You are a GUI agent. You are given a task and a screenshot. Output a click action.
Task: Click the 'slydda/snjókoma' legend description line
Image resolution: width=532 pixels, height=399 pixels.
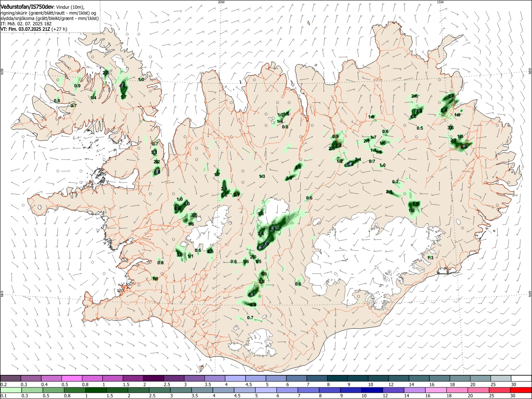point(49,18)
